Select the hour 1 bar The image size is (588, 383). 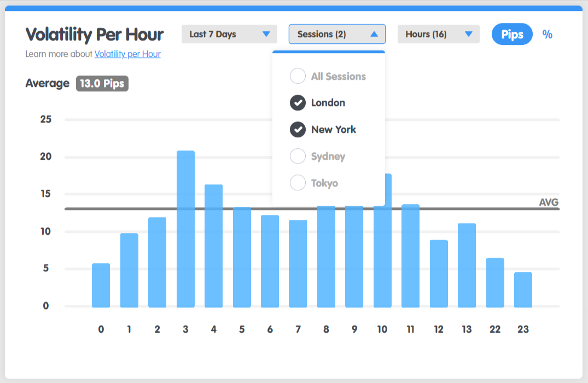click(x=129, y=270)
